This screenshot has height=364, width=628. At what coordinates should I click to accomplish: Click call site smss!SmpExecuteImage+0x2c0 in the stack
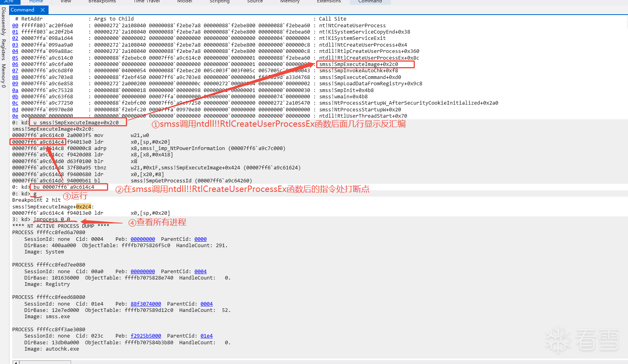pos(359,64)
